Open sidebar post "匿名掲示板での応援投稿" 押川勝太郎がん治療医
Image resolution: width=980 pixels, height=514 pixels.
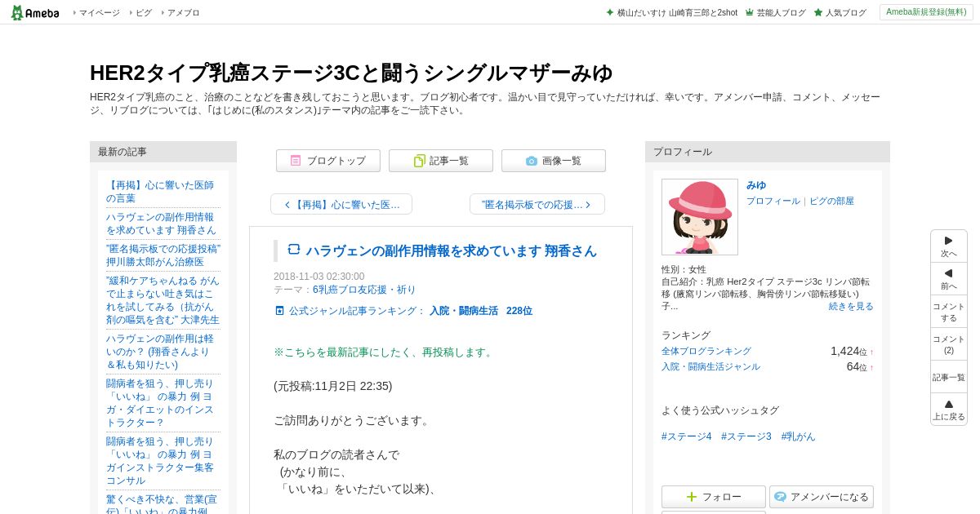(x=163, y=255)
